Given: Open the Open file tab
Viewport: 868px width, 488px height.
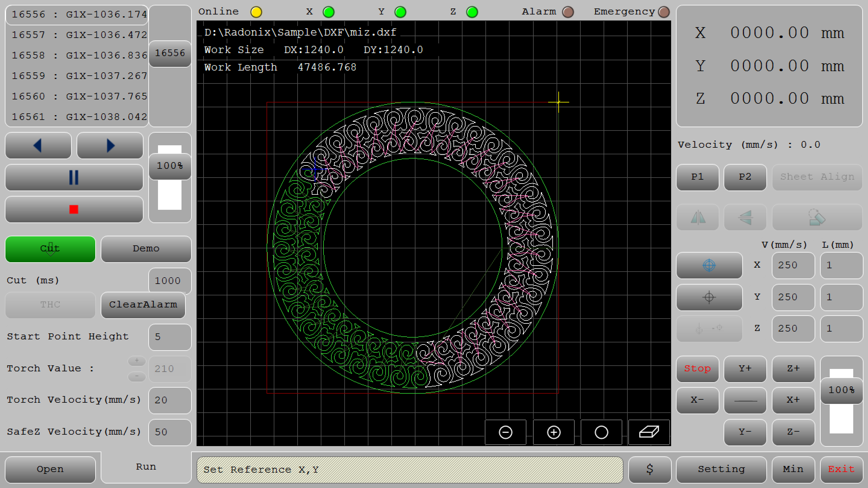Looking at the screenshot, I should pos(50,469).
